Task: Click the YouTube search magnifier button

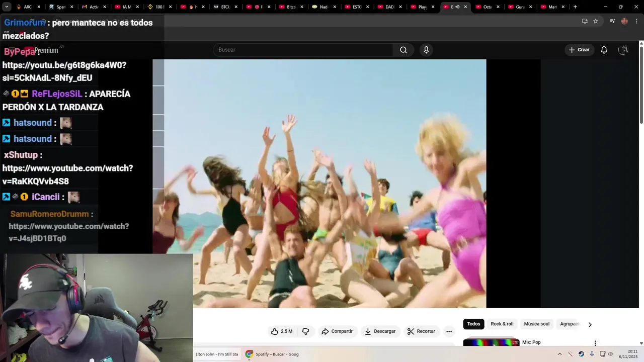Action: pyautogui.click(x=404, y=50)
